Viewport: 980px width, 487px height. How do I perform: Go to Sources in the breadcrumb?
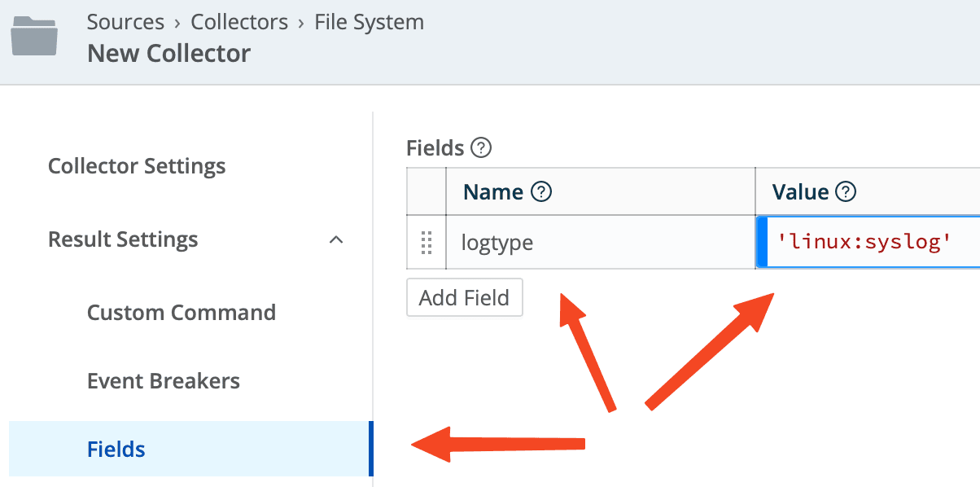(125, 22)
